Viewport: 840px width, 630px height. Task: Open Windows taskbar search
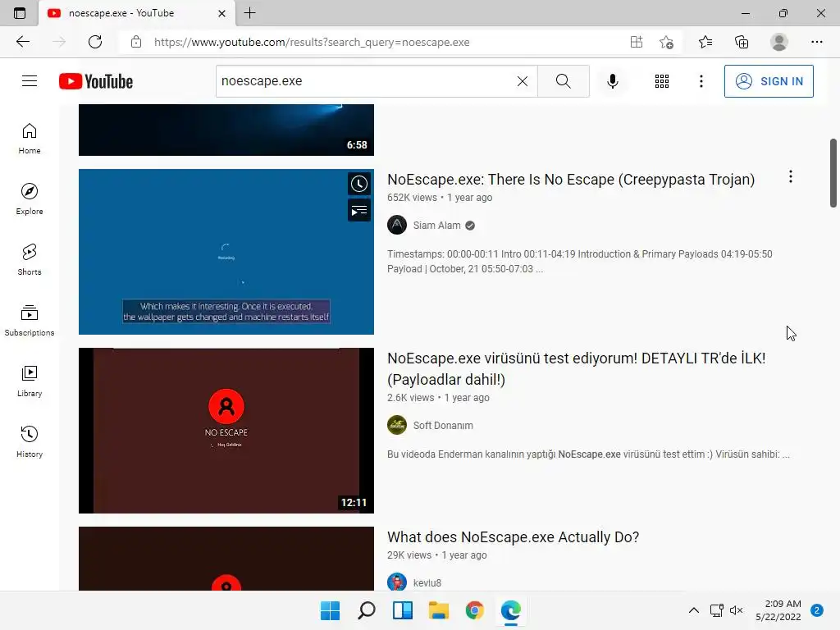[x=367, y=610]
